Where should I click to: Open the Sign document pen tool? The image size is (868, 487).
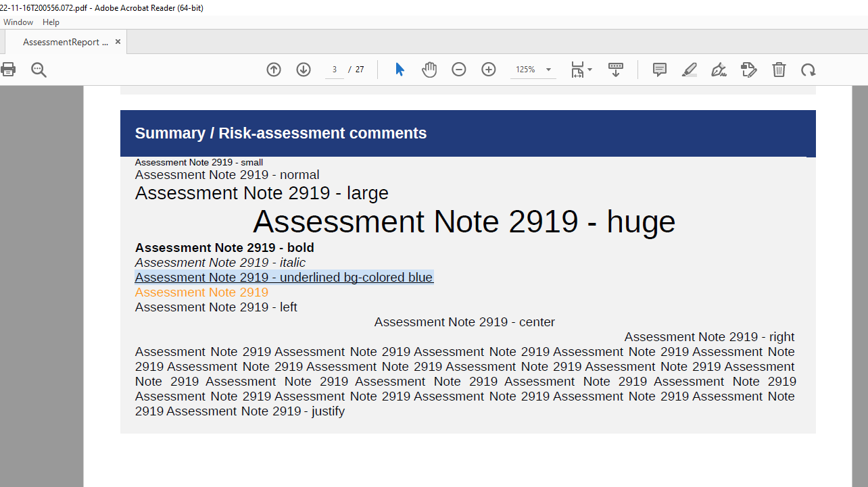pos(719,70)
